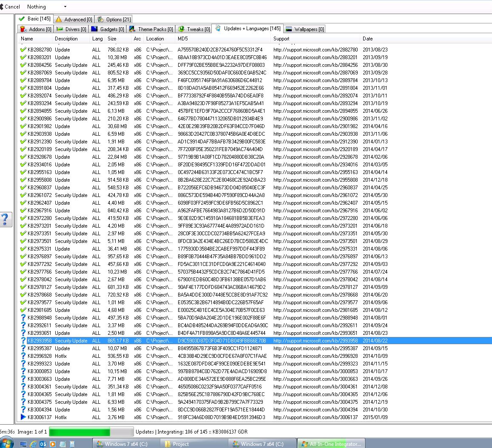The width and height of the screenshot is (492, 448).
Task: Click the date 2014/12/18
Action: [x=375, y=180]
